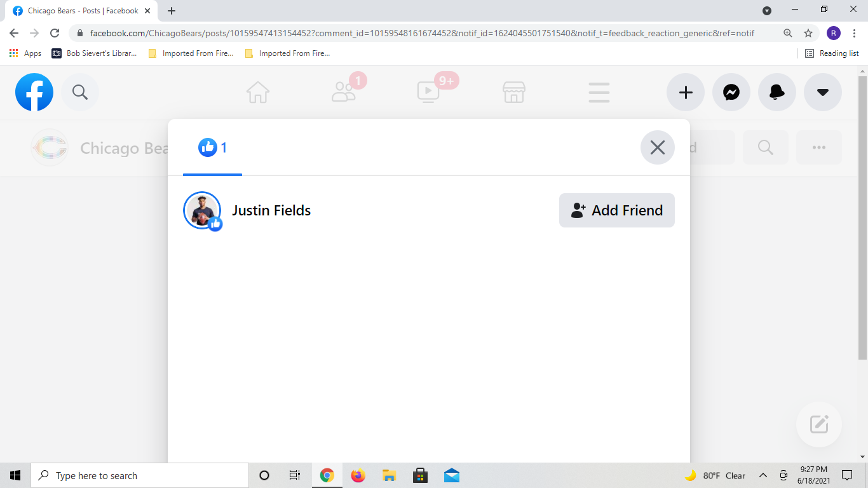Click the browser address bar
The image size is (868, 488).
point(422,33)
